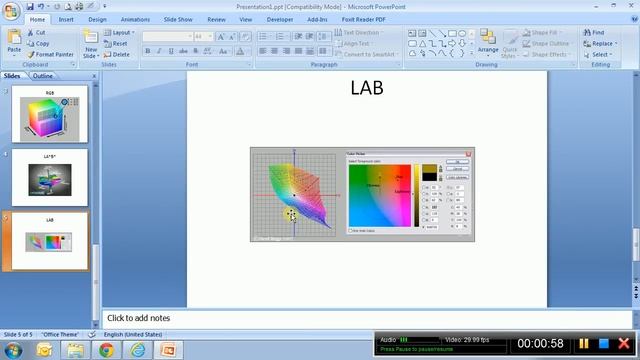Toggle Align Text Left
This screenshot has height=360, width=640.
pos(263,51)
